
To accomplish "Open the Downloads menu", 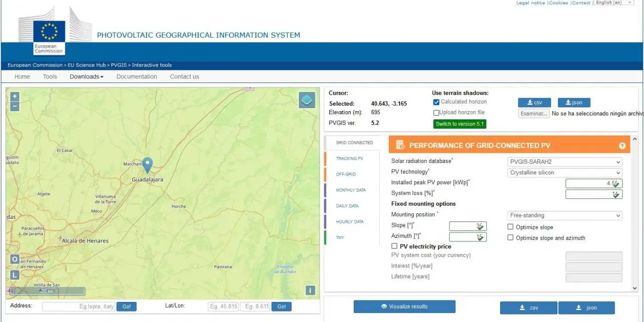I will (87, 76).
